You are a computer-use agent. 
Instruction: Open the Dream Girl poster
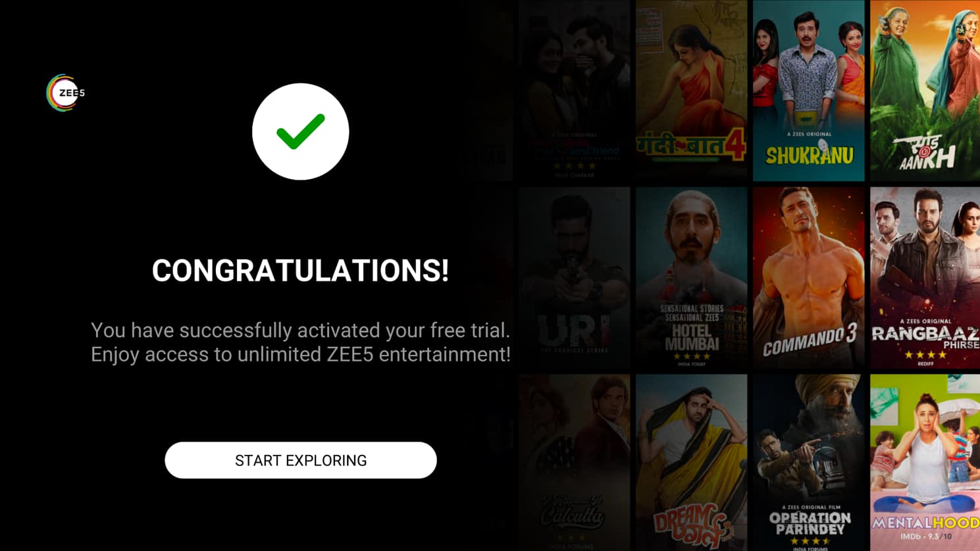click(691, 463)
